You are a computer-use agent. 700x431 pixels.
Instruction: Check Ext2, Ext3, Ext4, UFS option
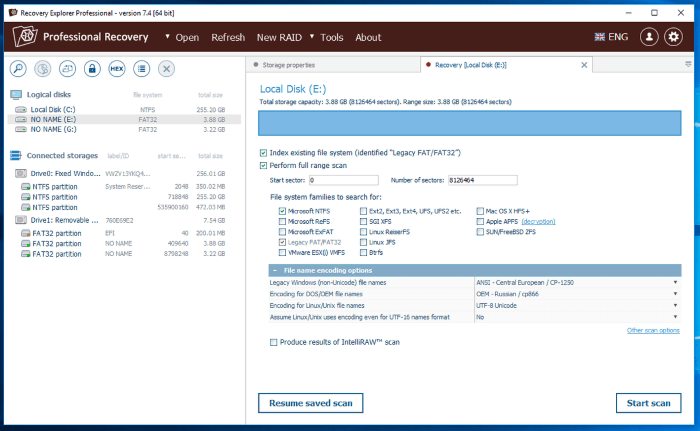click(x=363, y=211)
